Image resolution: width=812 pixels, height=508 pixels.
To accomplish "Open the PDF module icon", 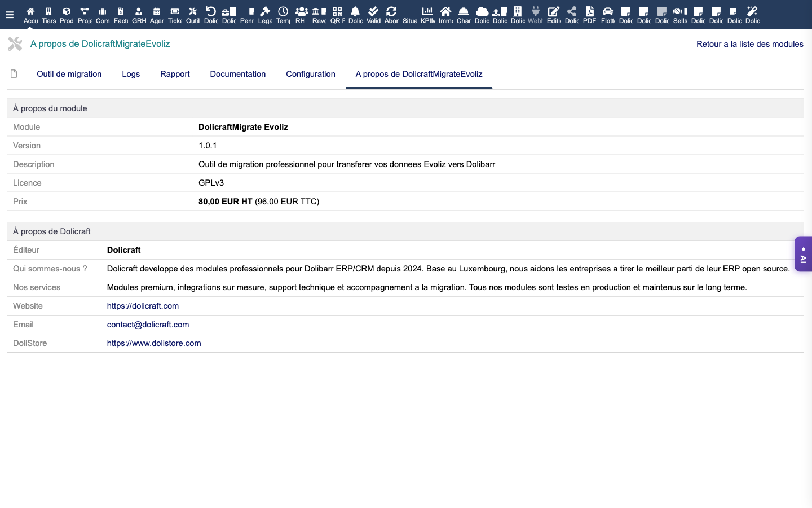I will point(590,11).
